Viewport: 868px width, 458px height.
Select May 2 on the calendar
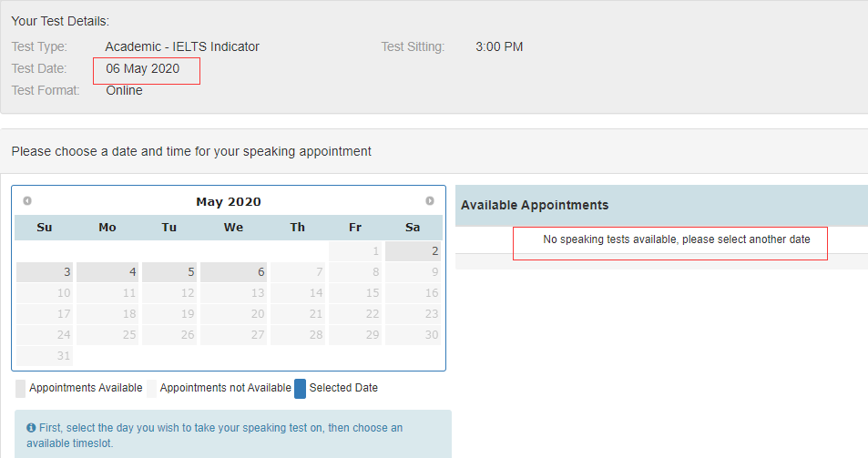[414, 250]
